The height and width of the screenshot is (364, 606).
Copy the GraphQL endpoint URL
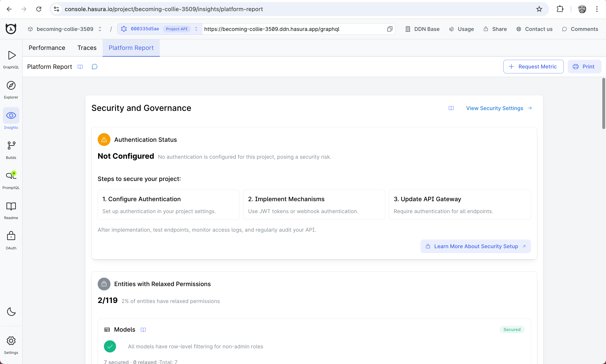[x=389, y=29]
